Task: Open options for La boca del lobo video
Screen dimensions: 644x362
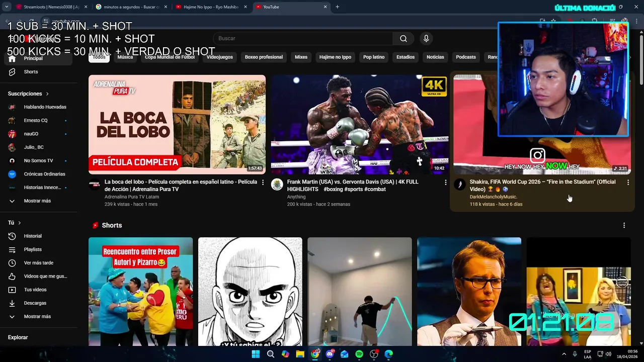Action: (x=263, y=183)
